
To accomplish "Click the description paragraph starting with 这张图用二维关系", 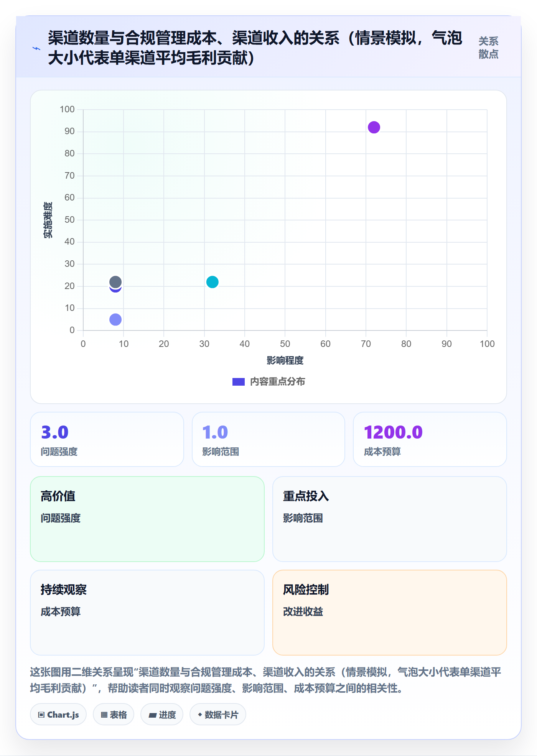I will (x=265, y=680).
